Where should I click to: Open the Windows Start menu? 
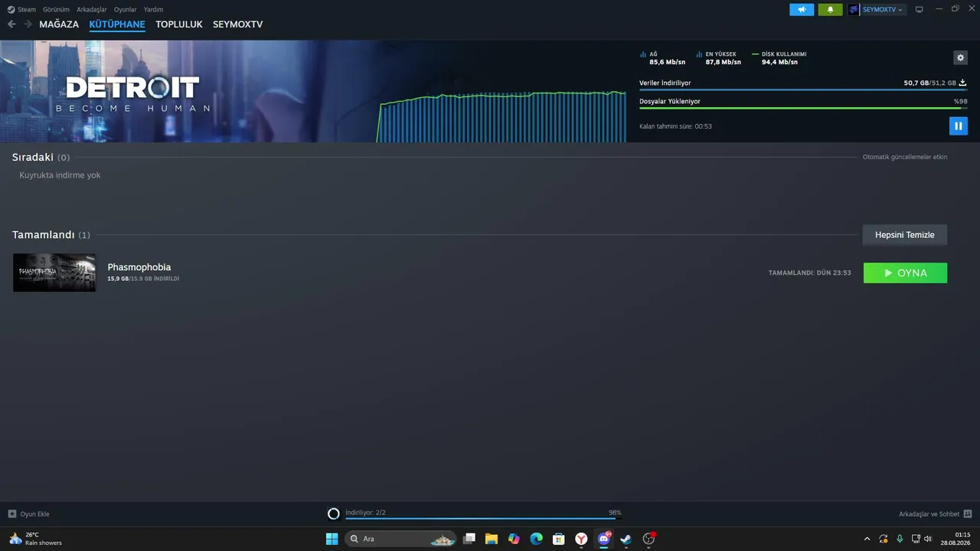332,539
